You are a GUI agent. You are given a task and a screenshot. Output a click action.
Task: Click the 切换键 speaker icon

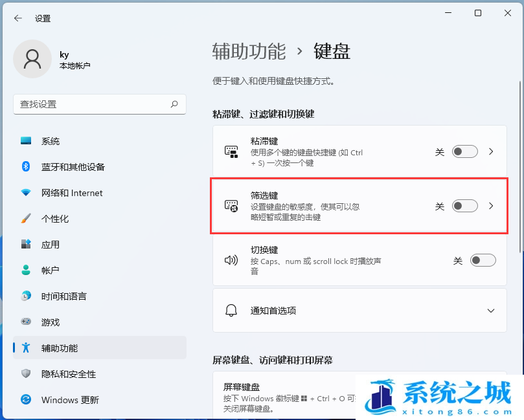pyautogui.click(x=231, y=260)
